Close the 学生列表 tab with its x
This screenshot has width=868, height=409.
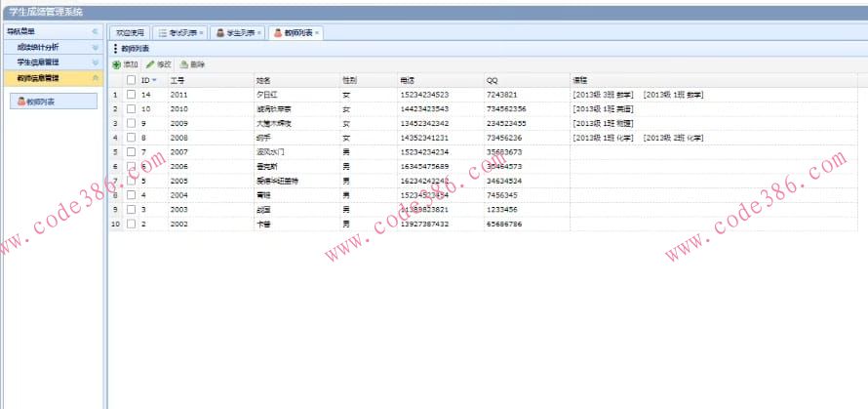(x=259, y=33)
